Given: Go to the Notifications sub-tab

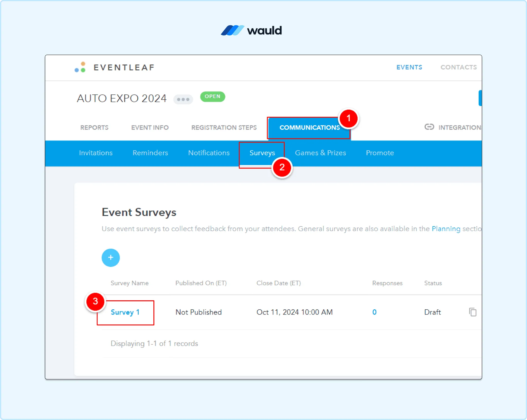Looking at the screenshot, I should (209, 153).
